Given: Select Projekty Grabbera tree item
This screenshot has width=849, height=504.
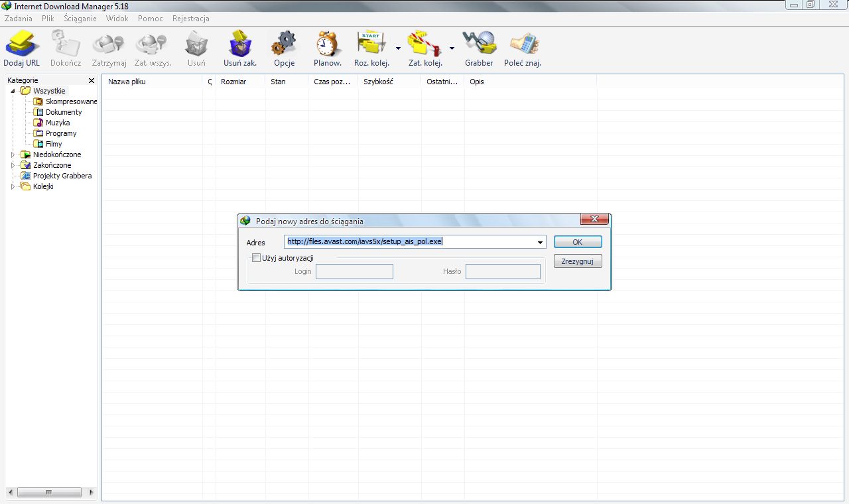Looking at the screenshot, I should tap(62, 176).
